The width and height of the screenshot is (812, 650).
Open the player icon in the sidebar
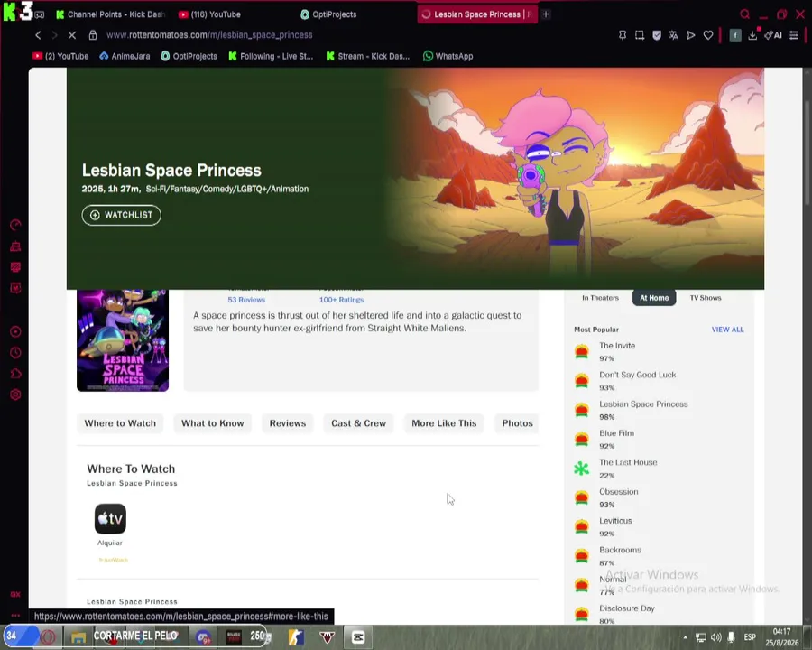(x=15, y=331)
